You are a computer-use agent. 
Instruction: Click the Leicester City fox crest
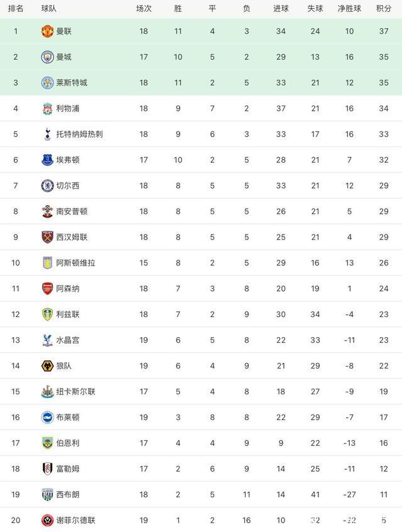tap(47, 83)
